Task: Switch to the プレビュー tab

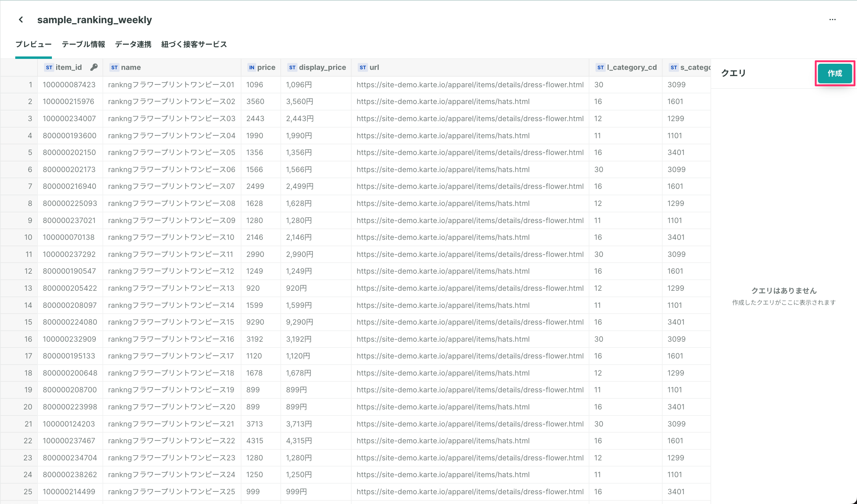Action: [x=33, y=45]
